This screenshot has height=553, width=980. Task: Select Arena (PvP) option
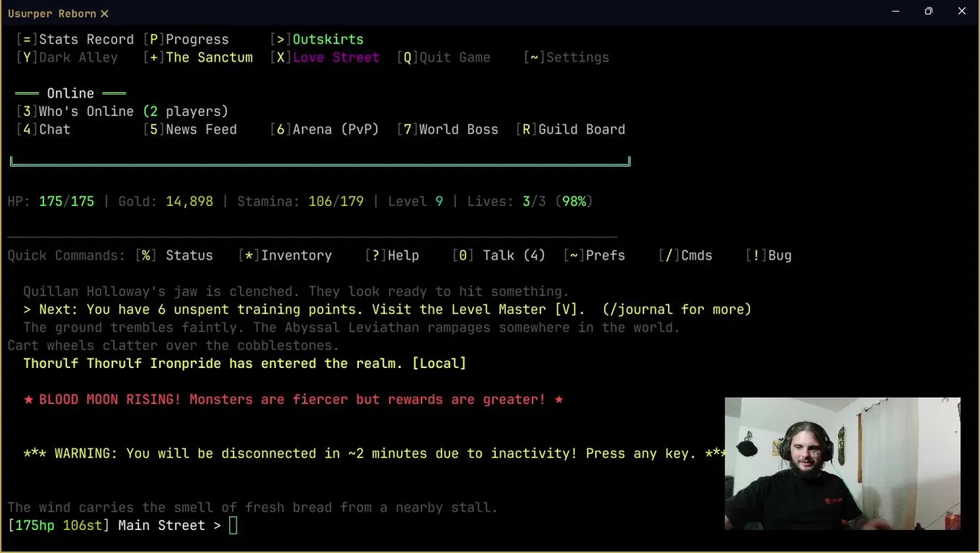tap(324, 130)
